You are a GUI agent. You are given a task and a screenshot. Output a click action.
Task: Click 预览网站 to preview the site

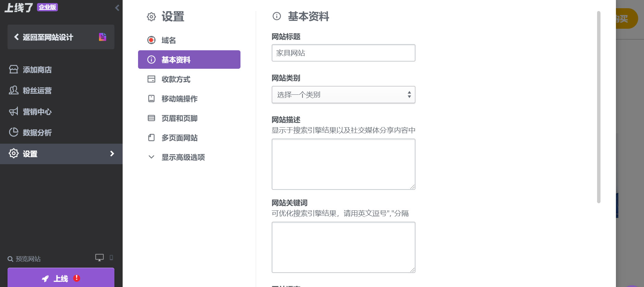[x=24, y=259]
